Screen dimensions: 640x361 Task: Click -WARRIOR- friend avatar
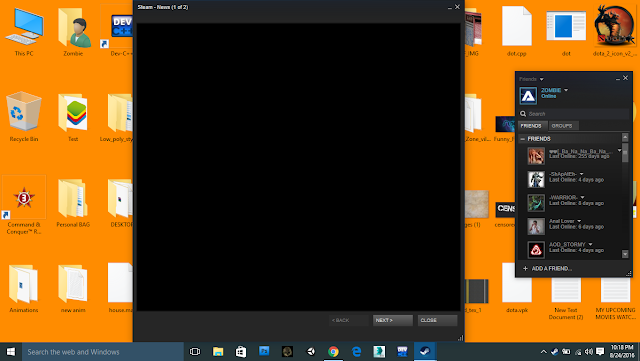coord(536,203)
